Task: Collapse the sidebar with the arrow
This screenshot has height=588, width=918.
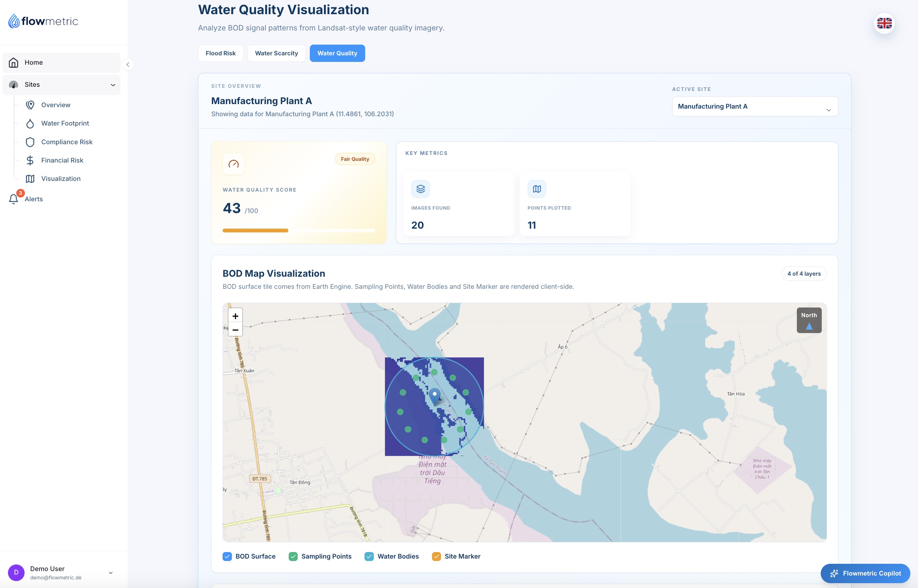Action: pyautogui.click(x=128, y=65)
